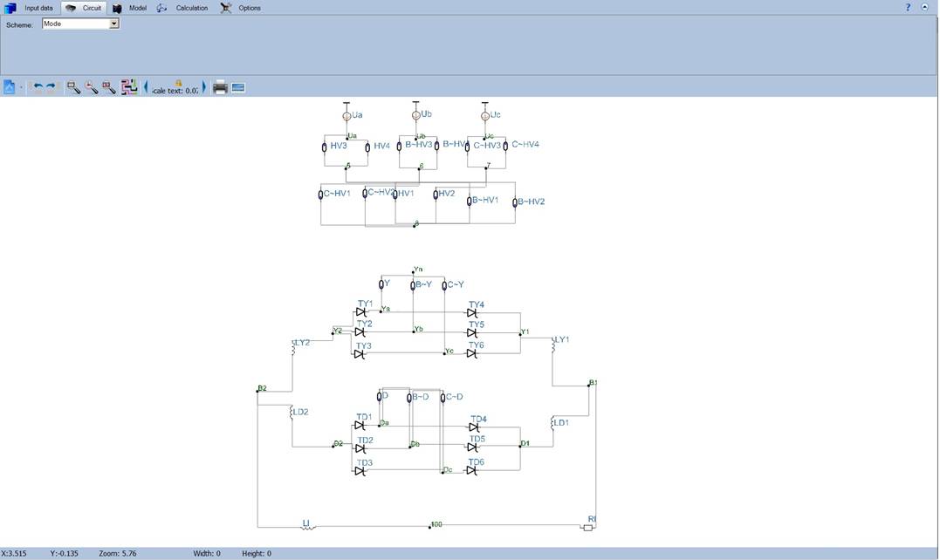
Task: Click node label Yn
Action: click(x=418, y=270)
